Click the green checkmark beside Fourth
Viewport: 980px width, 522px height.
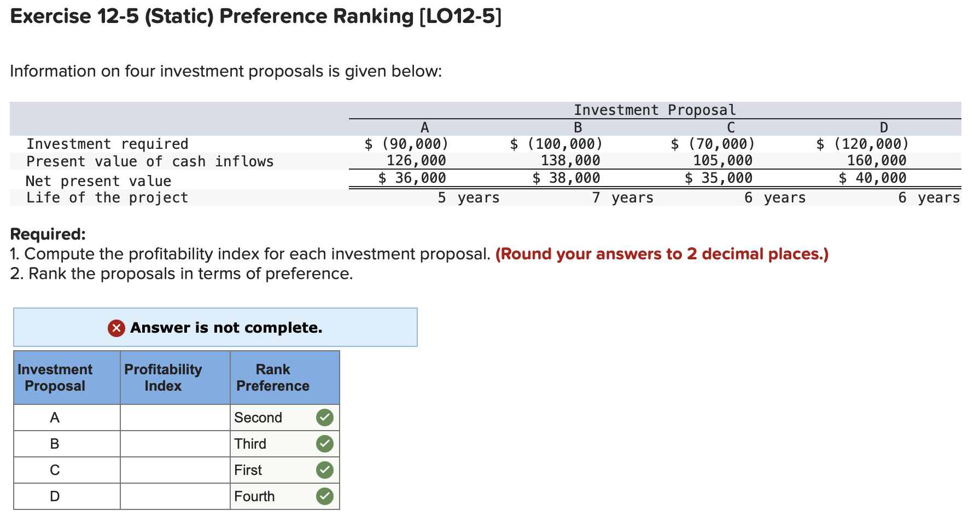324,496
